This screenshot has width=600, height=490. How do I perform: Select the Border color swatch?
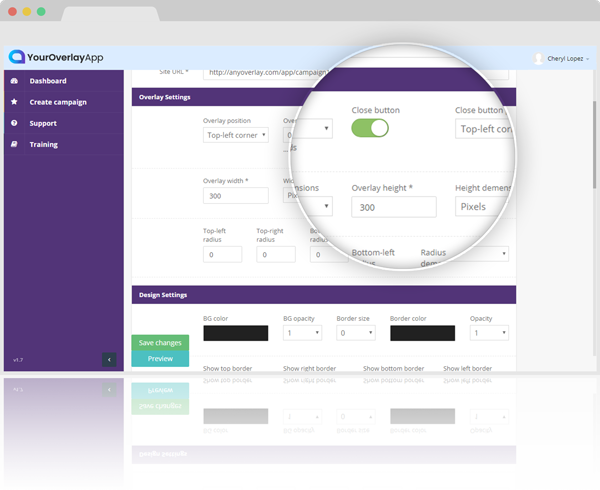422,333
